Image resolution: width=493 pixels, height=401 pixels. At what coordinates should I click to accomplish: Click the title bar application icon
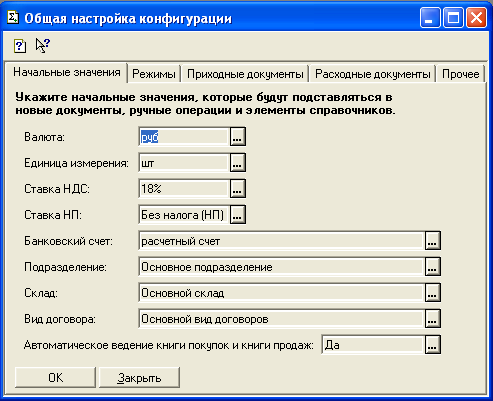pos(13,17)
